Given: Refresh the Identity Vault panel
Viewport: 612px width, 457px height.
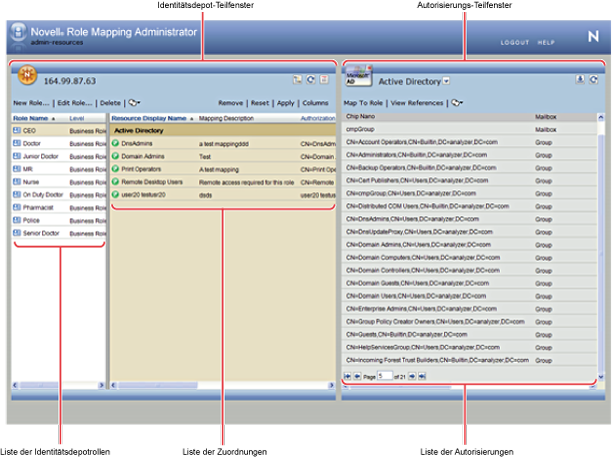Looking at the screenshot, I should (x=311, y=80).
